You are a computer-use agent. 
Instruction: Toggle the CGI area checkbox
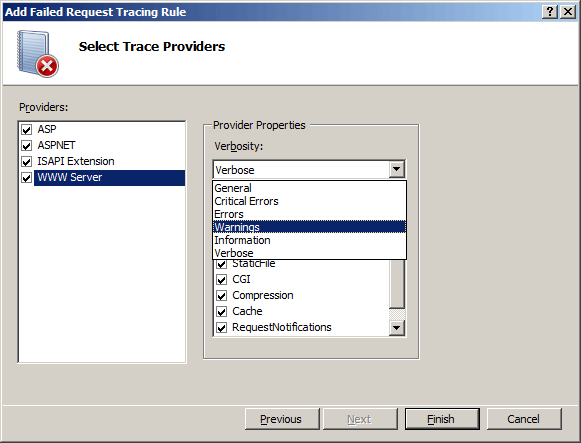click(x=222, y=279)
